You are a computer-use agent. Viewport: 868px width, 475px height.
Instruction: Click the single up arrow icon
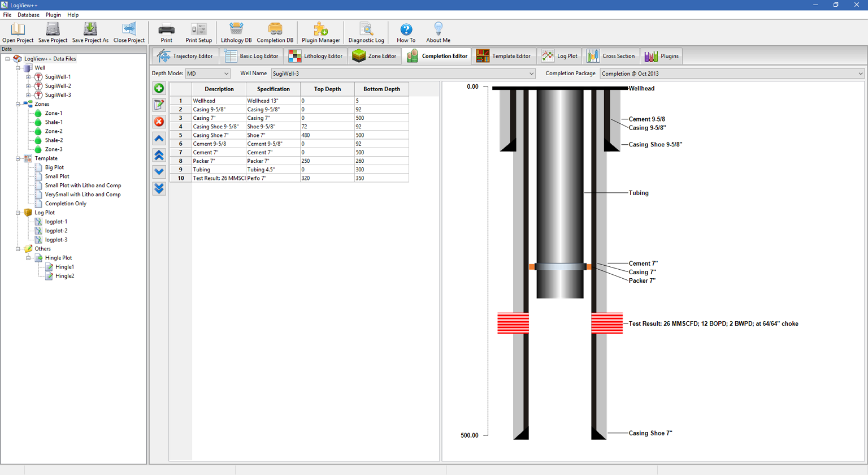tap(159, 139)
